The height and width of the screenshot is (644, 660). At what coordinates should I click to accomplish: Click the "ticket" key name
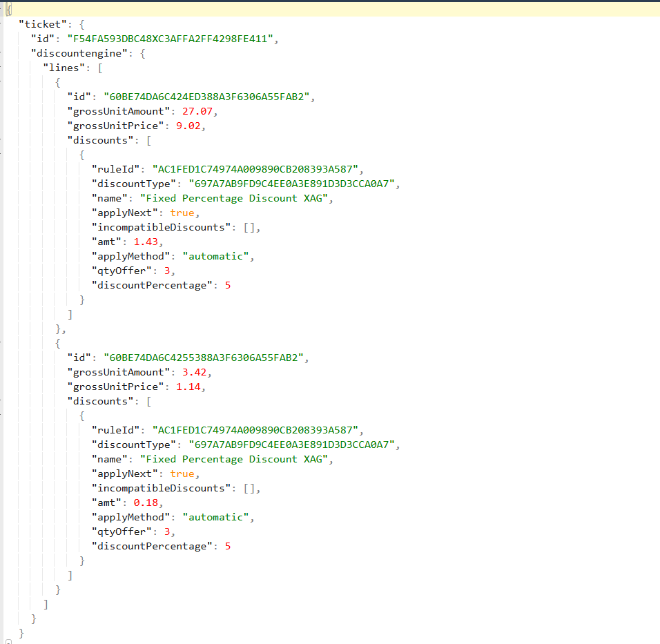(x=44, y=24)
